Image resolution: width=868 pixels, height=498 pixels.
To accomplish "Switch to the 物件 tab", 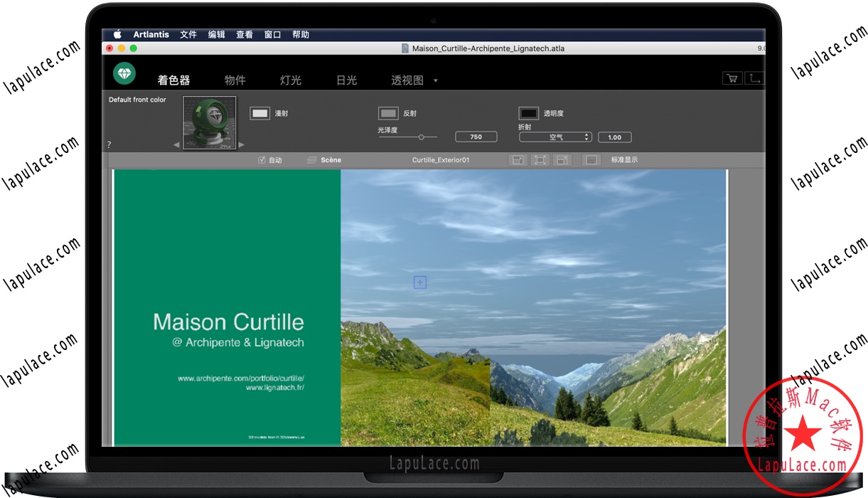I will tap(235, 80).
